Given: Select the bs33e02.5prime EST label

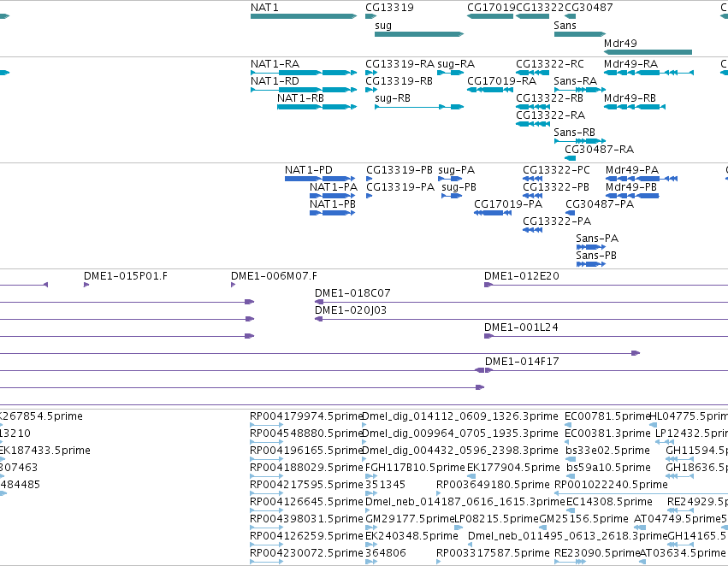Looking at the screenshot, I should pyautogui.click(x=607, y=451).
